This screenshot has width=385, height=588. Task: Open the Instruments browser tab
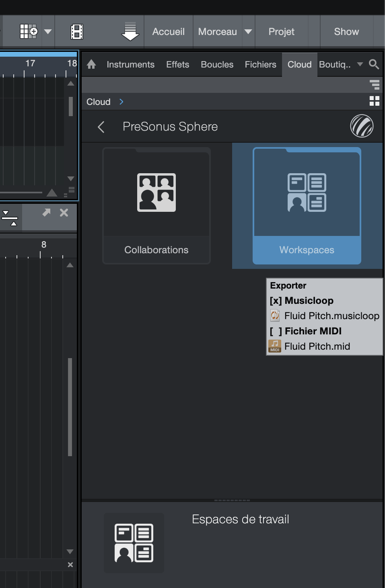coord(130,64)
